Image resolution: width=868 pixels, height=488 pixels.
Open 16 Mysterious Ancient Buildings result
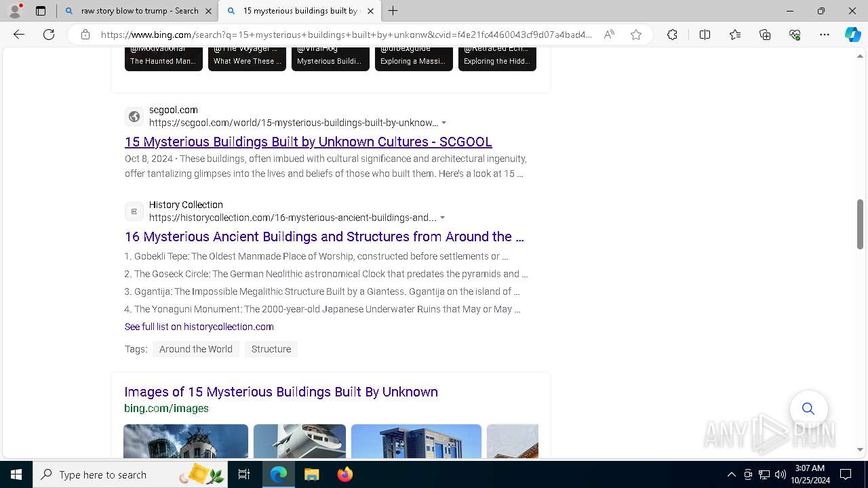[324, 237]
